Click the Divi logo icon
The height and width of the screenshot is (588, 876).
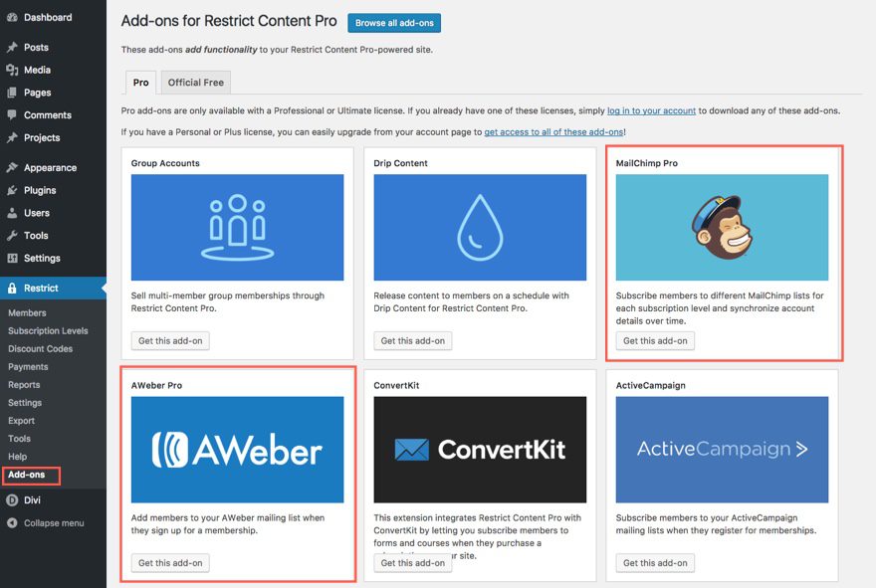click(x=12, y=500)
